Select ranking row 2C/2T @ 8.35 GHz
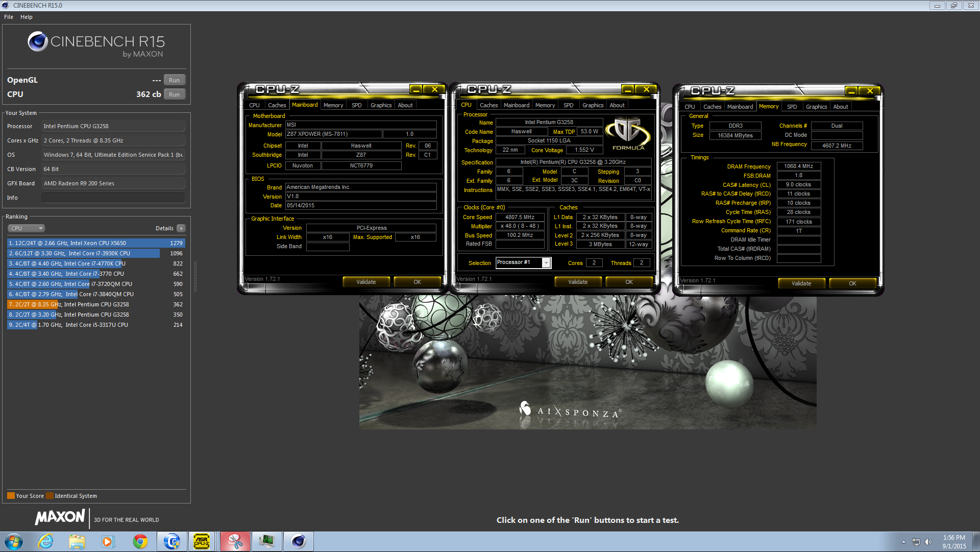Viewport: 980px width, 552px height. (96, 304)
